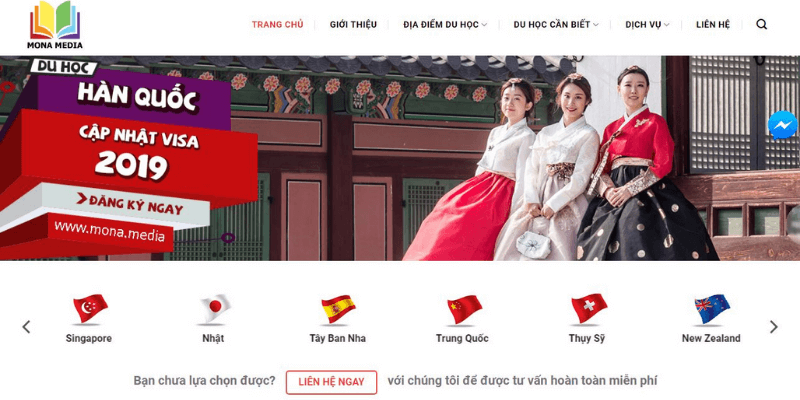This screenshot has width=800, height=400.
Task: Expand the Du học cần biết menu
Action: click(556, 24)
